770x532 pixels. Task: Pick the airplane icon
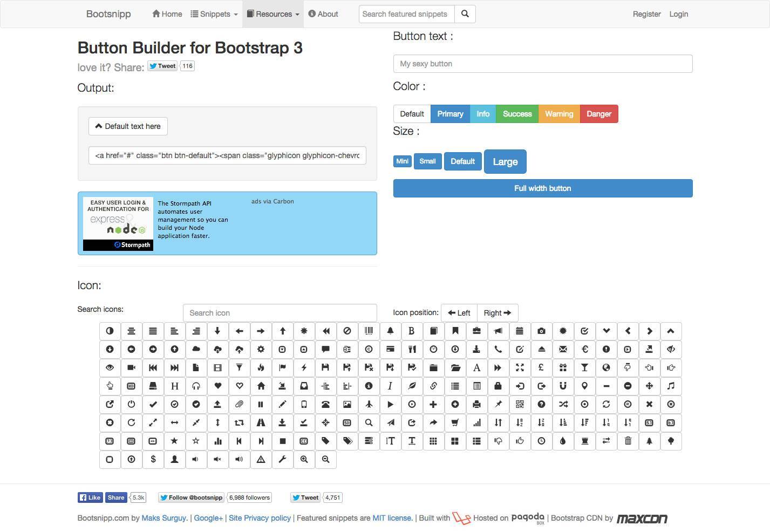pos(369,404)
